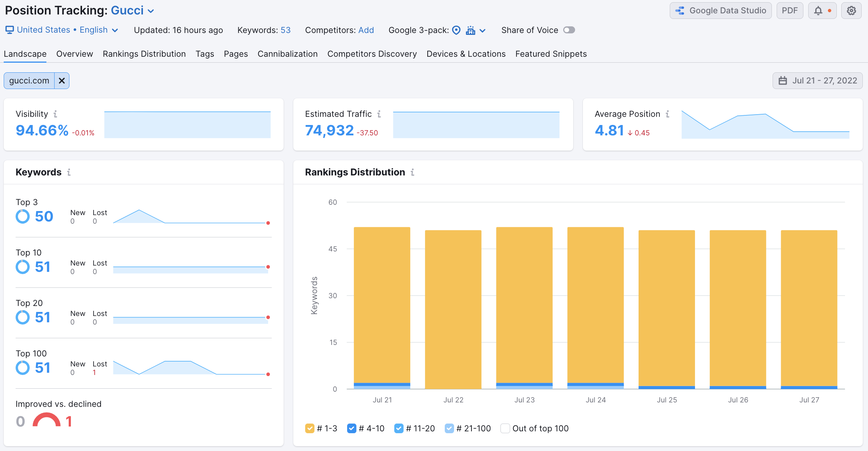Uncheck the # 11-20 legend checkbox

[399, 428]
